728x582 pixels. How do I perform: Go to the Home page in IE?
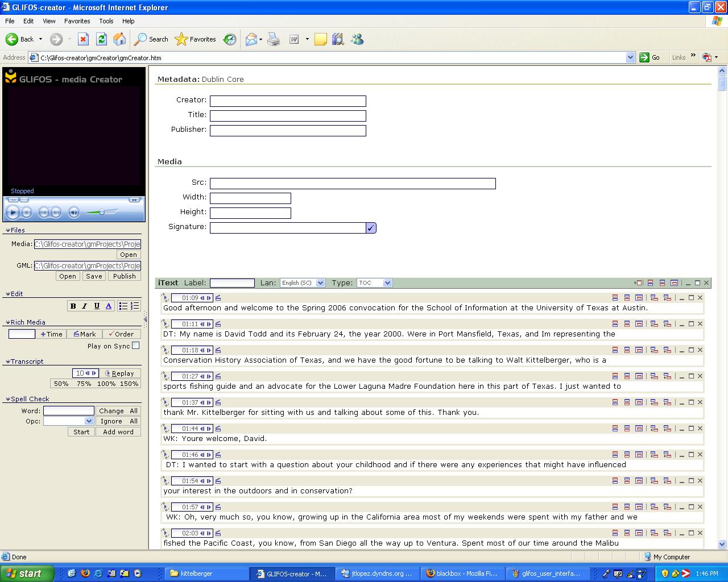point(119,39)
